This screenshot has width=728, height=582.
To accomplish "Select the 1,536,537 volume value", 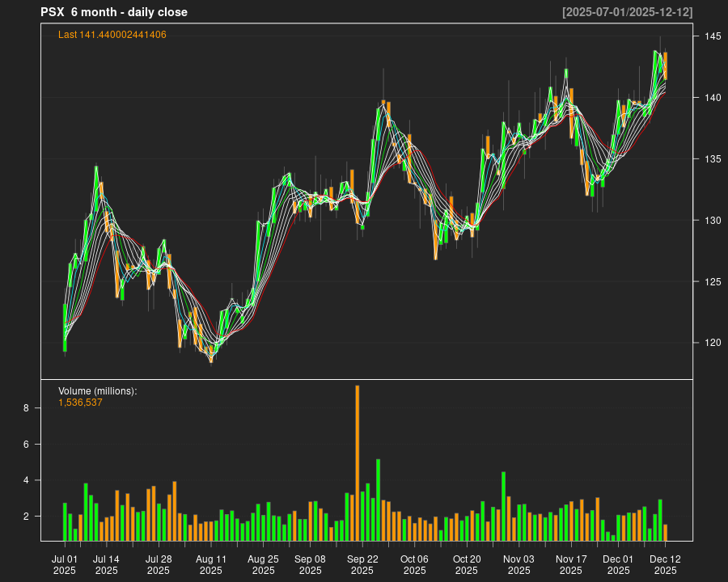I will tap(80, 403).
